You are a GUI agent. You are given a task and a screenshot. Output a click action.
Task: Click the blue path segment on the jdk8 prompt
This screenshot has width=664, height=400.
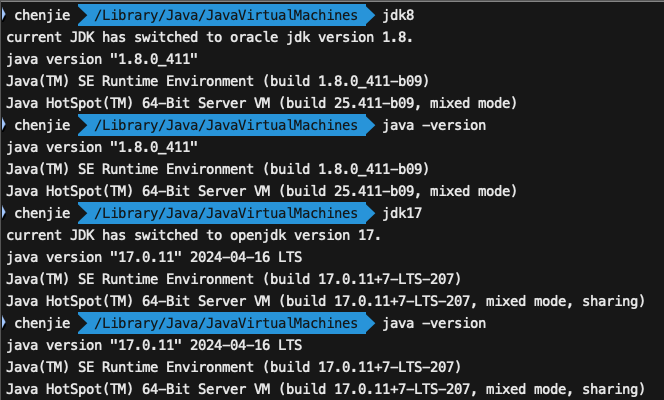[226, 15]
